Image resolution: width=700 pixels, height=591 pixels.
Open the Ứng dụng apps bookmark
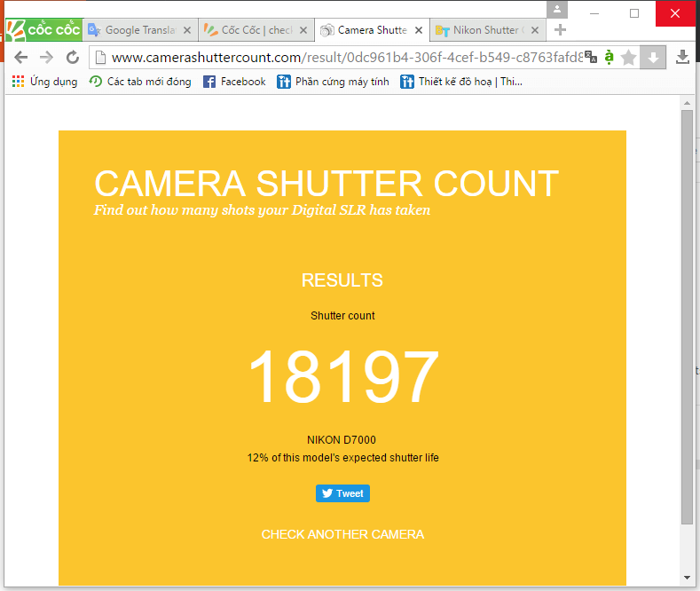45,82
